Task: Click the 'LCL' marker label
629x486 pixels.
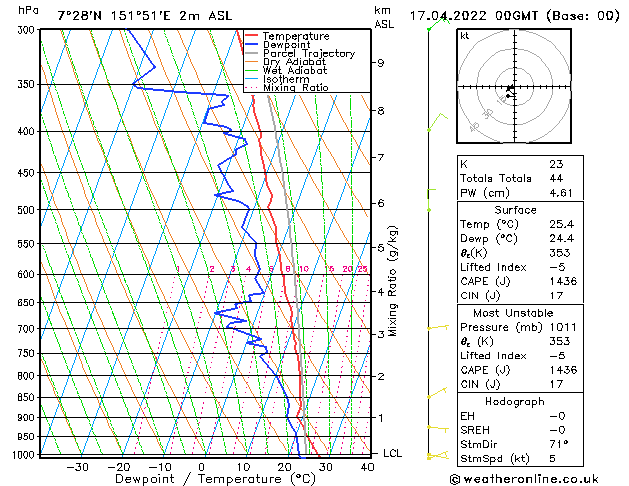Action: 392,454
